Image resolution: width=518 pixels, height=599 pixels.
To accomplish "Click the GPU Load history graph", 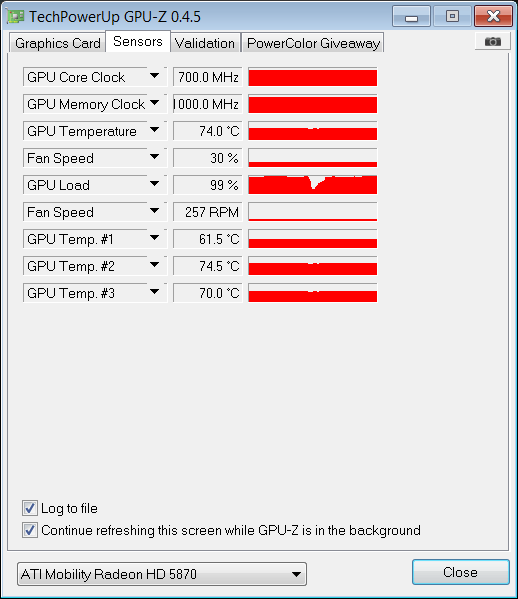I will click(312, 185).
